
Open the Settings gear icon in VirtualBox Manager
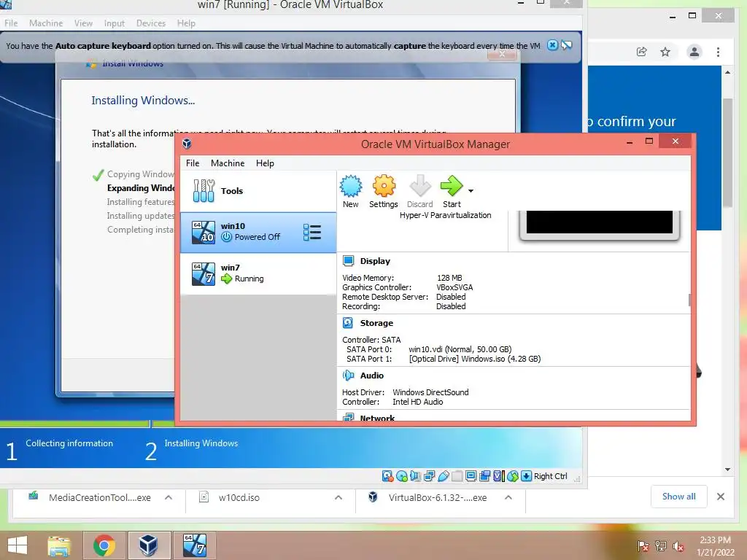tap(384, 186)
